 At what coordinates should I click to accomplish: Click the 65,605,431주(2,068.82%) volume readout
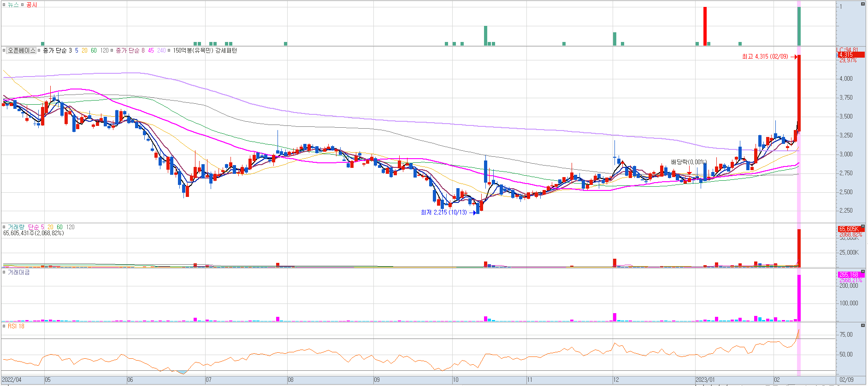tap(34, 233)
